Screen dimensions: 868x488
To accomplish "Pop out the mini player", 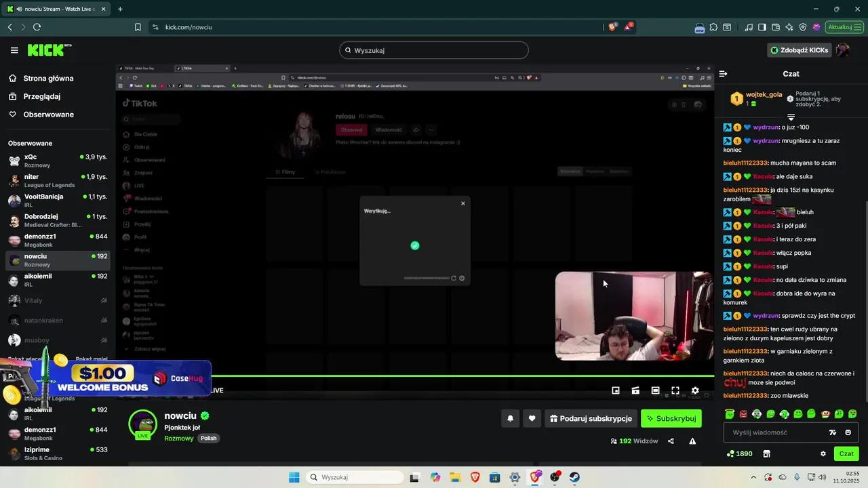I will [x=616, y=390].
